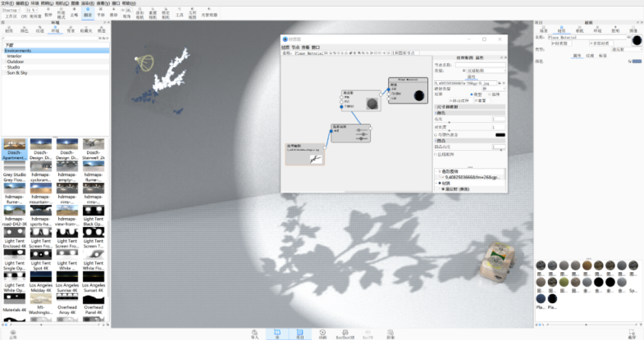Click the 工具 (Tools) toolbar icon

(179, 12)
